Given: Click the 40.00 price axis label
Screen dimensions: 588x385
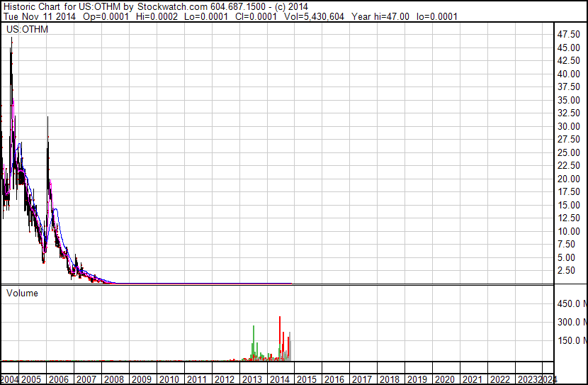Looking at the screenshot, I should point(569,74).
